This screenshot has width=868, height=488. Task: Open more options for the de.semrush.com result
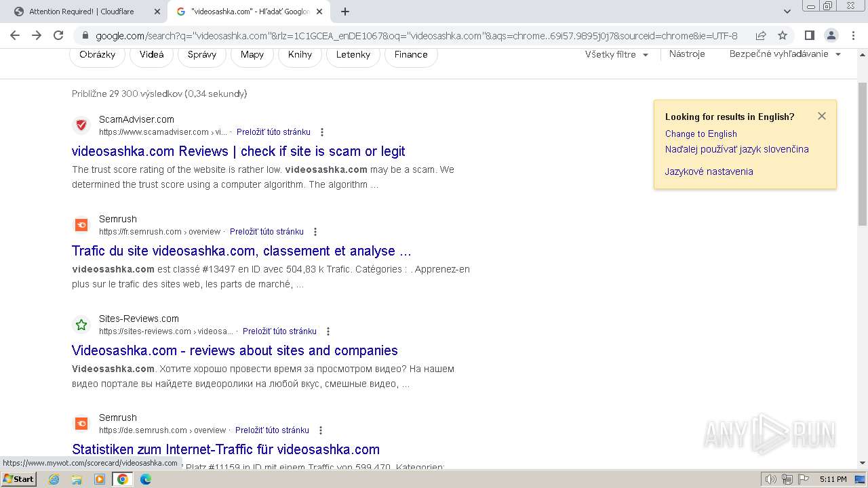pos(321,430)
